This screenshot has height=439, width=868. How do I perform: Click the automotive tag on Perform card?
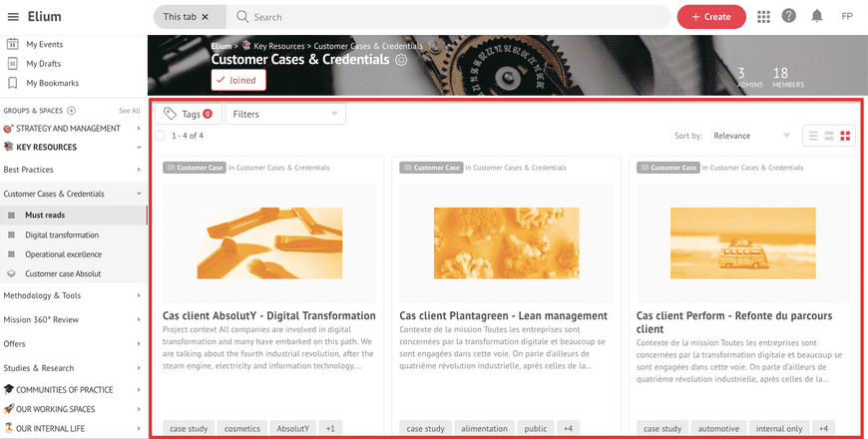718,428
